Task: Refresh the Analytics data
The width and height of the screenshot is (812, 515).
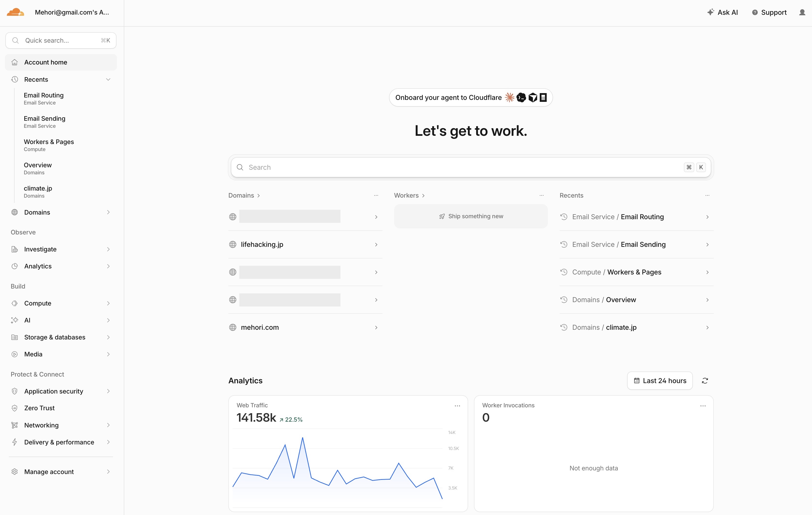Action: 705,381
